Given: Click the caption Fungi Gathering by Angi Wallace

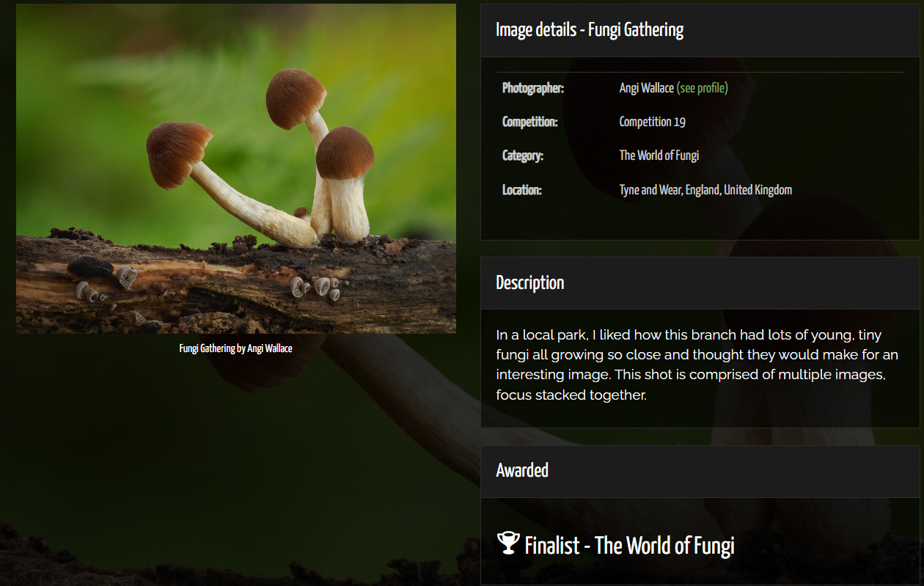Looking at the screenshot, I should 236,348.
